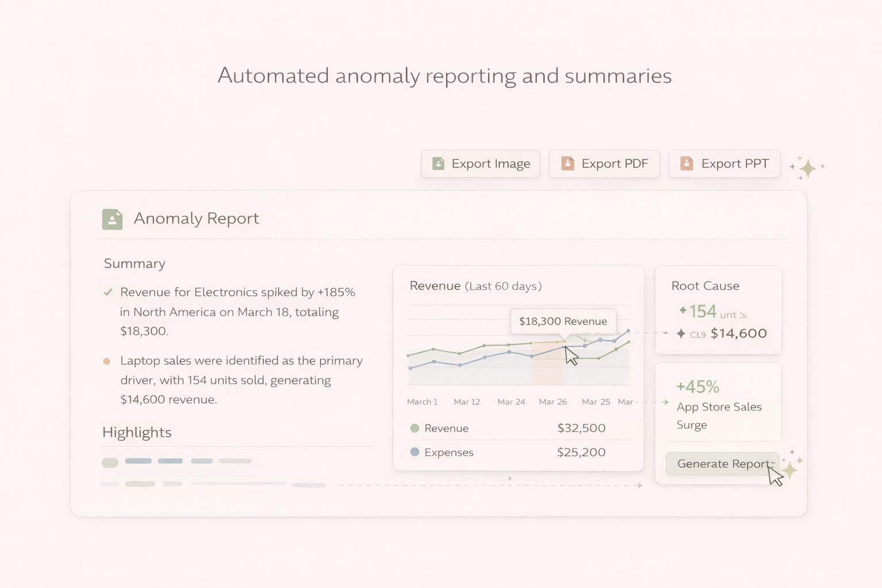Click the Revenue legend label
This screenshot has width=882, height=588.
point(446,428)
